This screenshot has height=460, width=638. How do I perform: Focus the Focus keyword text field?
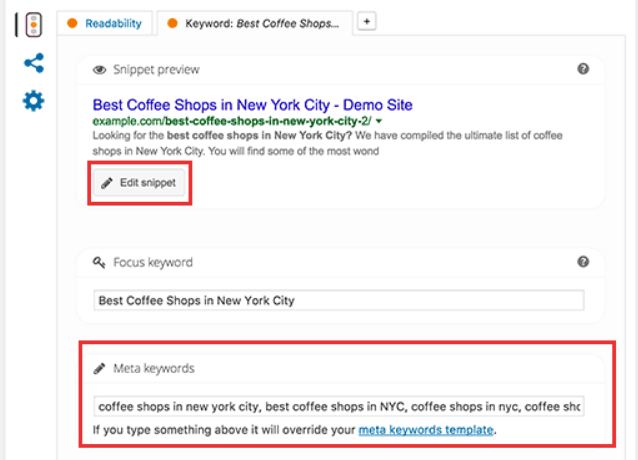pyautogui.click(x=338, y=300)
